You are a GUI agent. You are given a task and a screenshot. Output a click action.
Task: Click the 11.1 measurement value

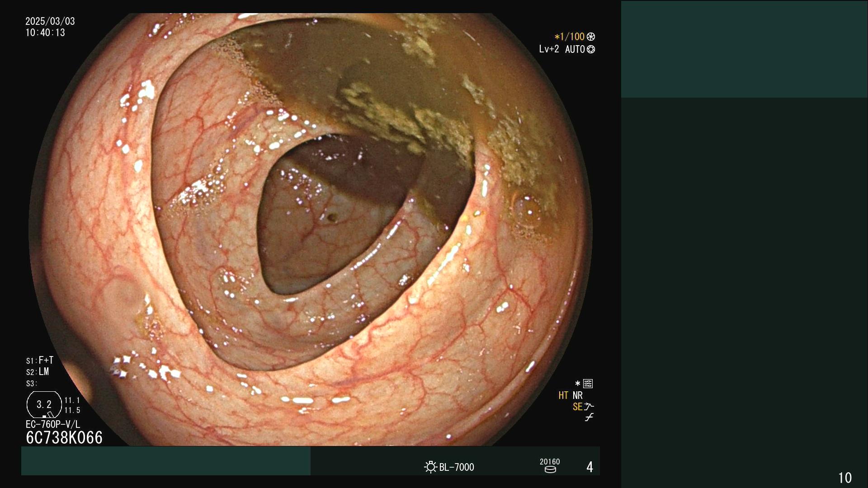[x=72, y=400]
